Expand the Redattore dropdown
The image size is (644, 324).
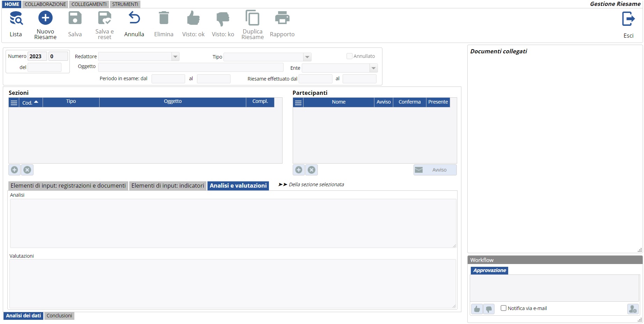pos(175,56)
